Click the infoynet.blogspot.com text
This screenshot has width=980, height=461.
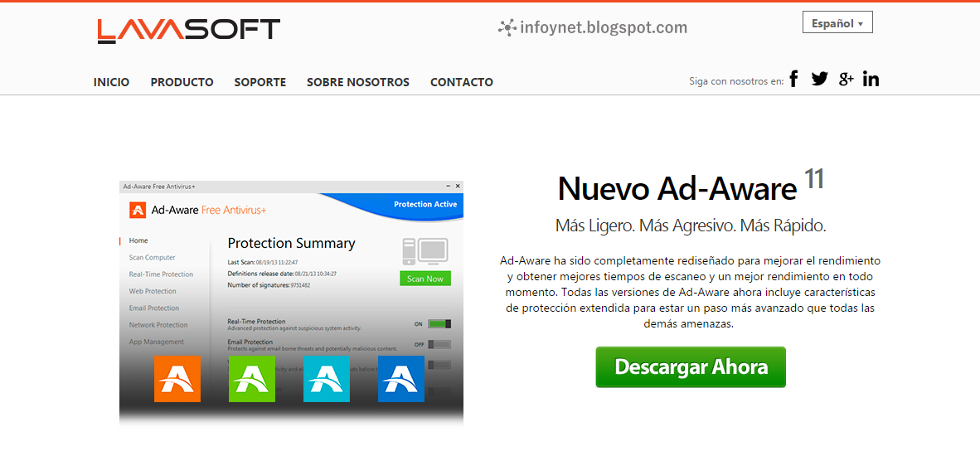click(603, 27)
